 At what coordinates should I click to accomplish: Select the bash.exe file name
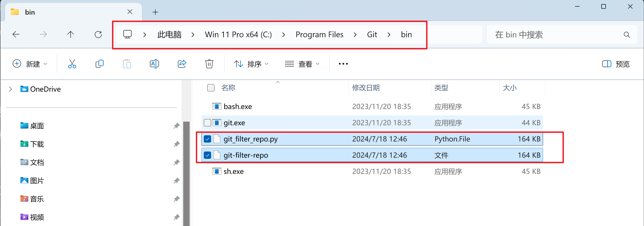coord(238,106)
